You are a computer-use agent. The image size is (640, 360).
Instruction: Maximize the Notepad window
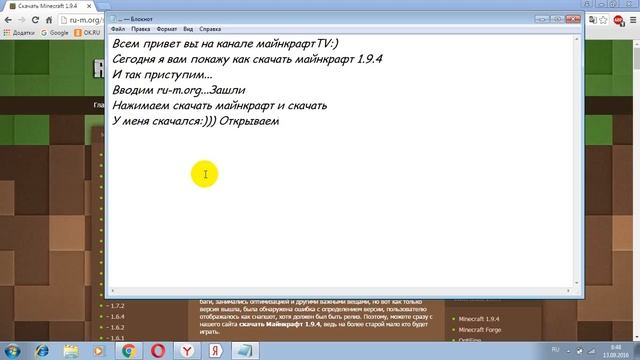[557, 19]
